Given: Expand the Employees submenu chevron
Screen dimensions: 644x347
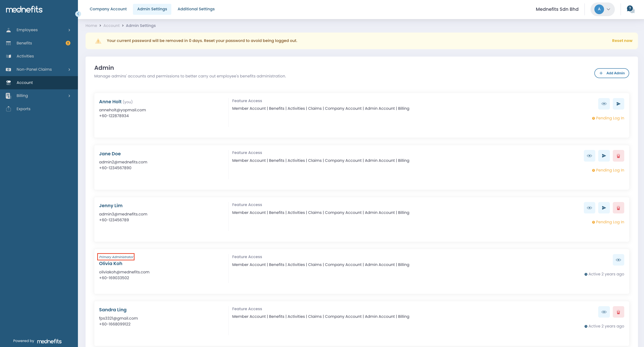Looking at the screenshot, I should coord(69,30).
